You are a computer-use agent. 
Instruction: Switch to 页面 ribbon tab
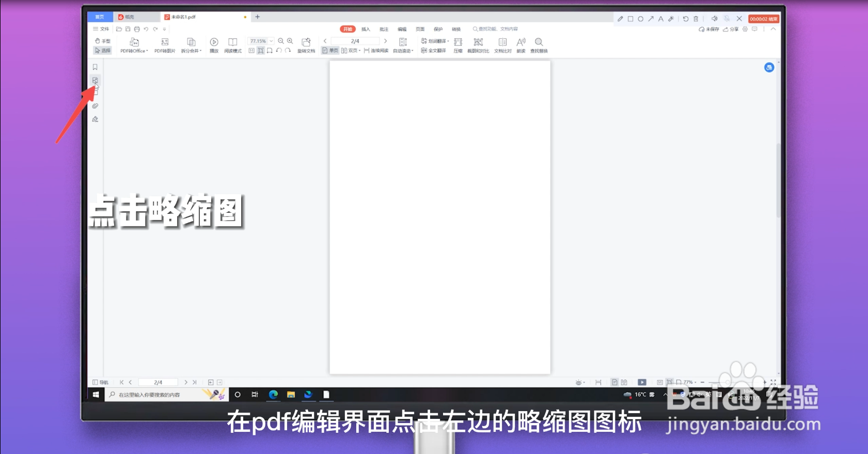[420, 29]
